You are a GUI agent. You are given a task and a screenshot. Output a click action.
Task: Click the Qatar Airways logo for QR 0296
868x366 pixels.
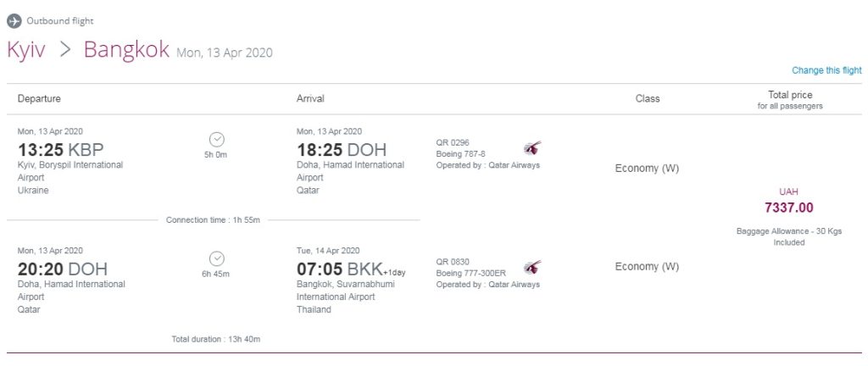coord(532,149)
